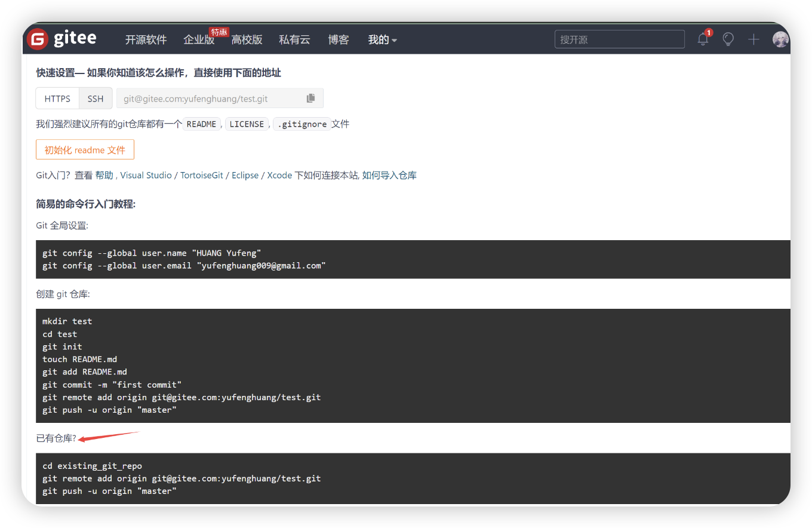
Task: Select the SSH protocol option
Action: pos(96,99)
